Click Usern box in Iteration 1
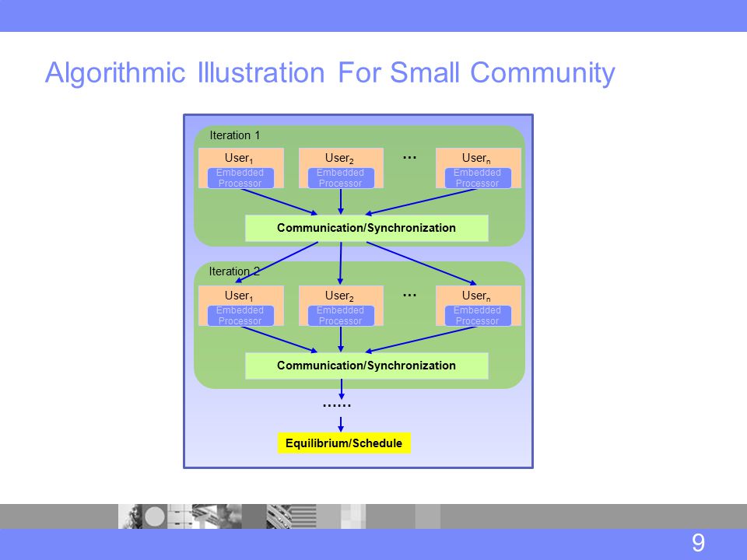Image resolution: width=747 pixels, height=560 pixels. [479, 168]
